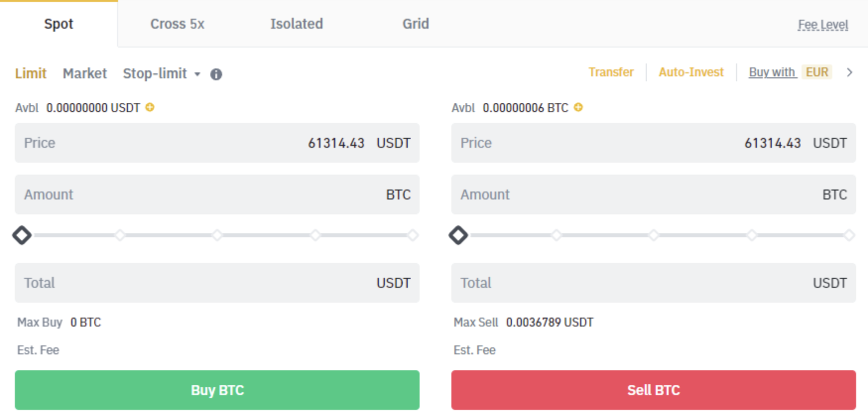
Task: Click the Transfer link
Action: click(611, 72)
